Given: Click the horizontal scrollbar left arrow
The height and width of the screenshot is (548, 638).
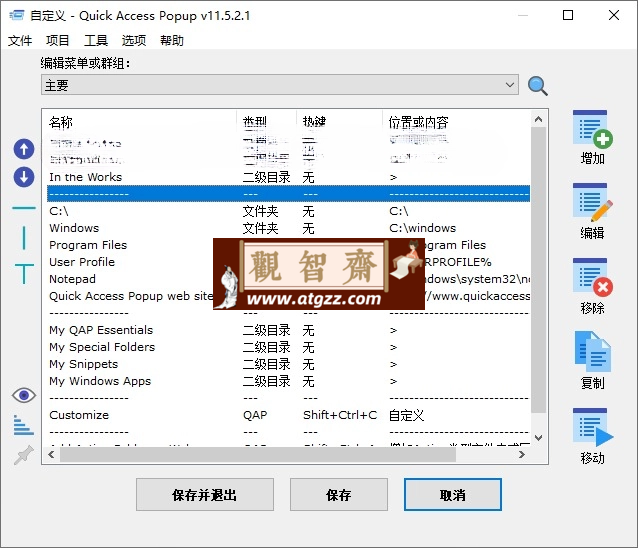Looking at the screenshot, I should 52,454.
